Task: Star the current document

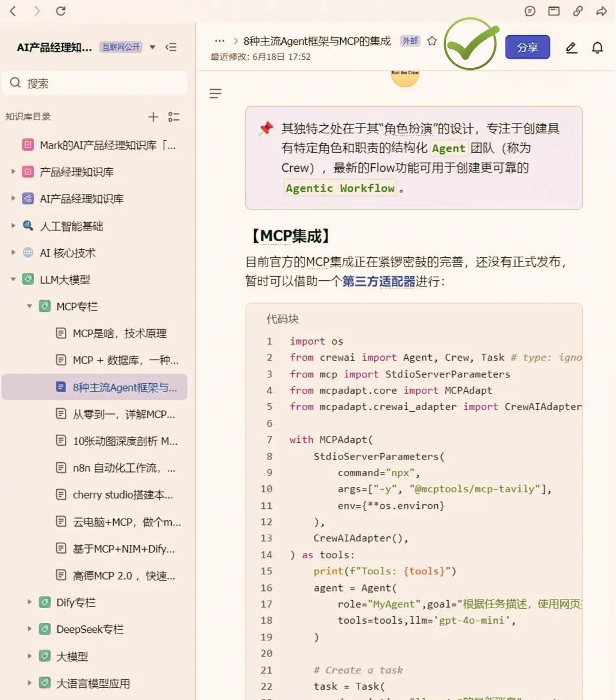Action: tap(432, 41)
